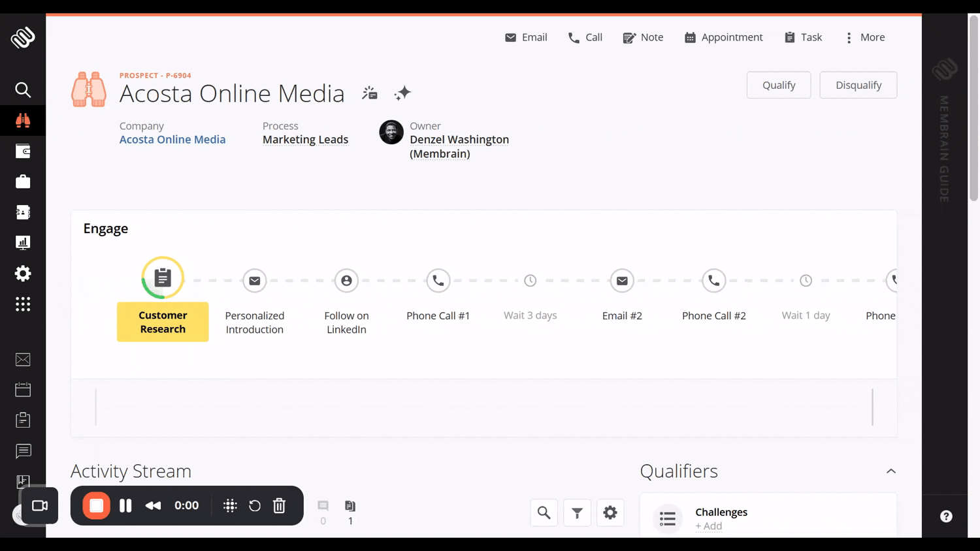Select Appointment in the top action bar
Screen dimensions: 980x551
723,38
